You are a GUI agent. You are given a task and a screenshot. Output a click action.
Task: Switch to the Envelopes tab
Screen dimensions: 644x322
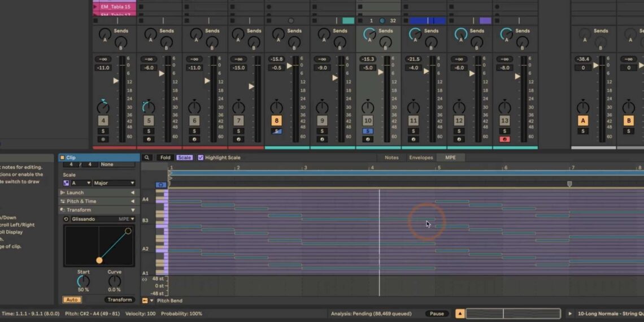(421, 158)
